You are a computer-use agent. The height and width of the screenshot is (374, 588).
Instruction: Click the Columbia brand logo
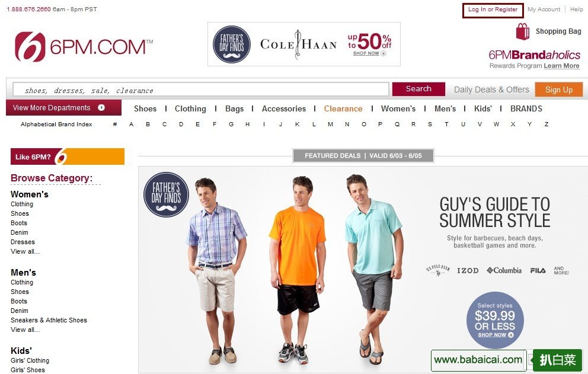tap(504, 270)
